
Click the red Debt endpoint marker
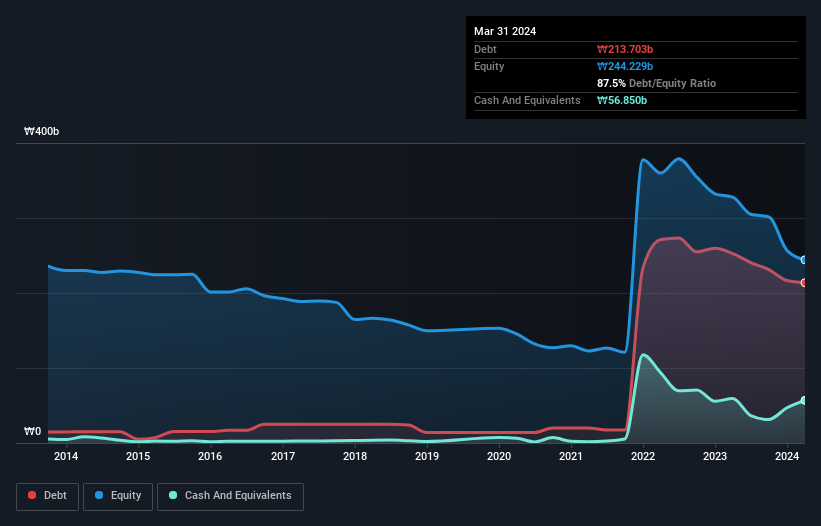(804, 283)
